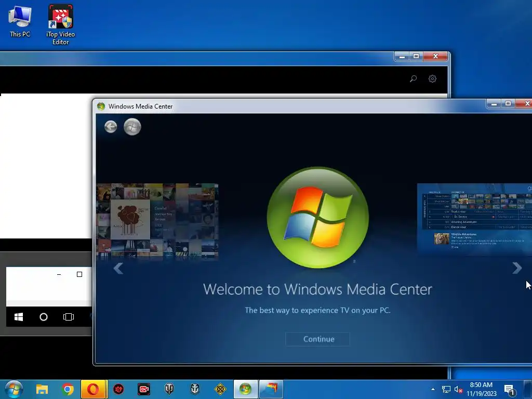Minimize the Windows Media Center window

click(494, 104)
